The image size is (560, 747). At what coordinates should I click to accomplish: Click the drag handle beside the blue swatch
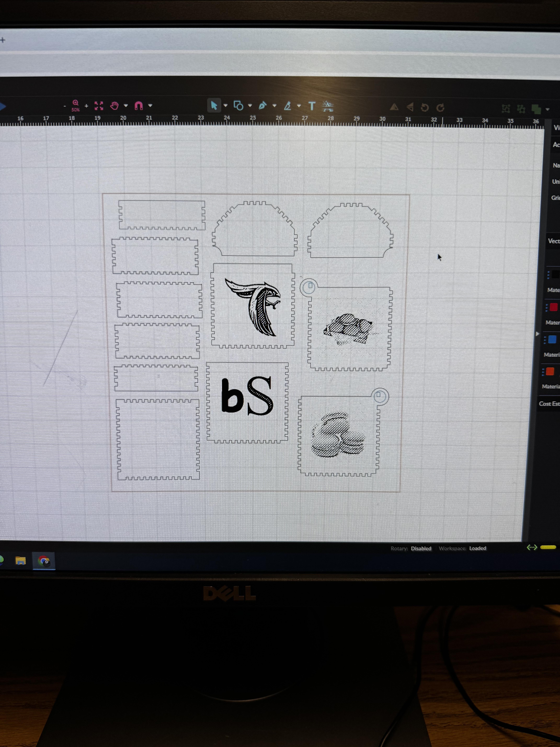pos(545,340)
